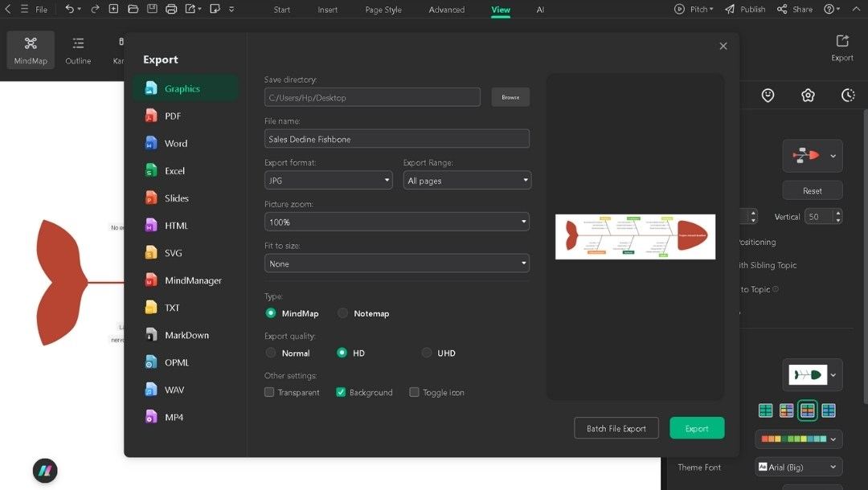This screenshot has height=490, width=868.
Task: Open the Export format JPG dropdown
Action: point(328,180)
